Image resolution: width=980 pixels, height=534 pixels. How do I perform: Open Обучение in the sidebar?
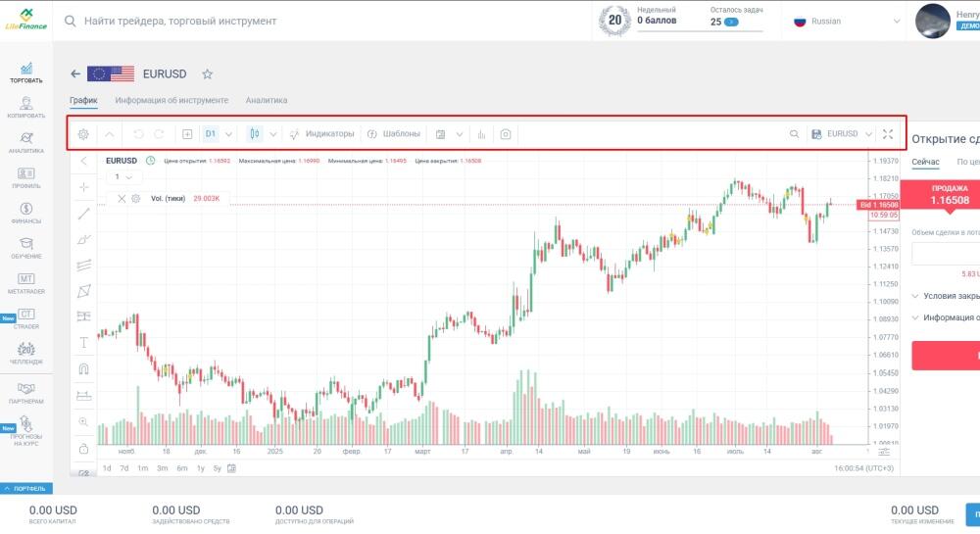(26, 248)
